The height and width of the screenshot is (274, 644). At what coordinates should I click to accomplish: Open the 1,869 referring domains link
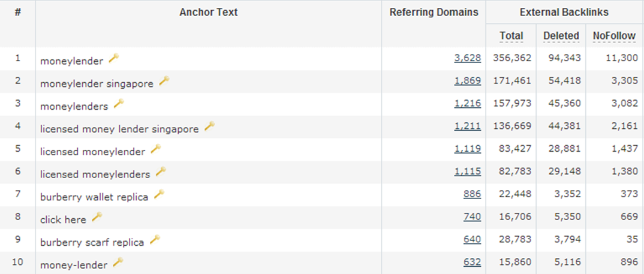coord(467,80)
